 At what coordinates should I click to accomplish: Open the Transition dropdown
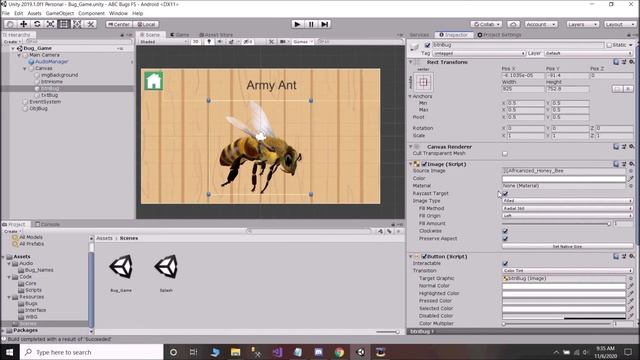[567, 271]
